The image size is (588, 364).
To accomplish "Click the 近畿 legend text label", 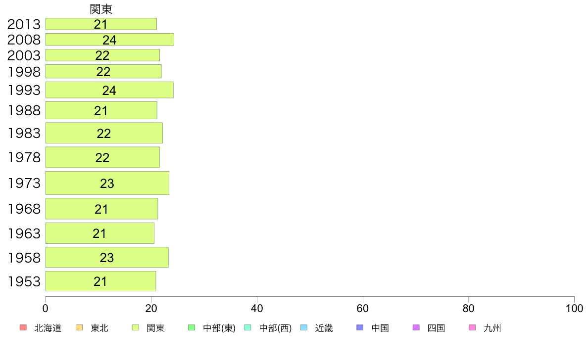I will [x=324, y=328].
